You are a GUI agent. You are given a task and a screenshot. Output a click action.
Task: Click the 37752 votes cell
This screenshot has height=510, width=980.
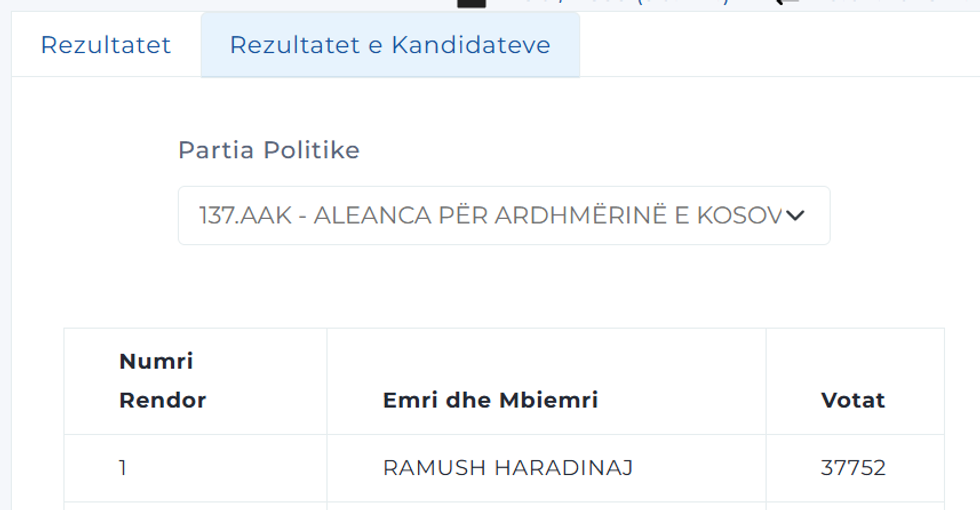[853, 468]
